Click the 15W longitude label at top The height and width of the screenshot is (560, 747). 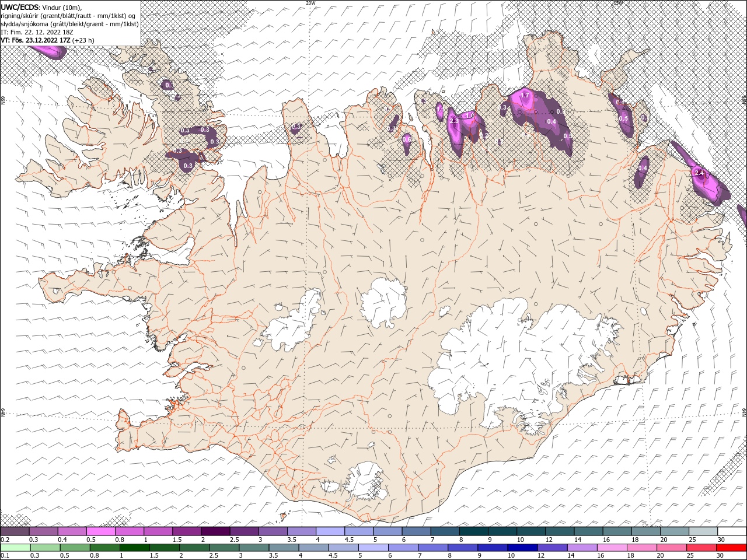pyautogui.click(x=617, y=3)
